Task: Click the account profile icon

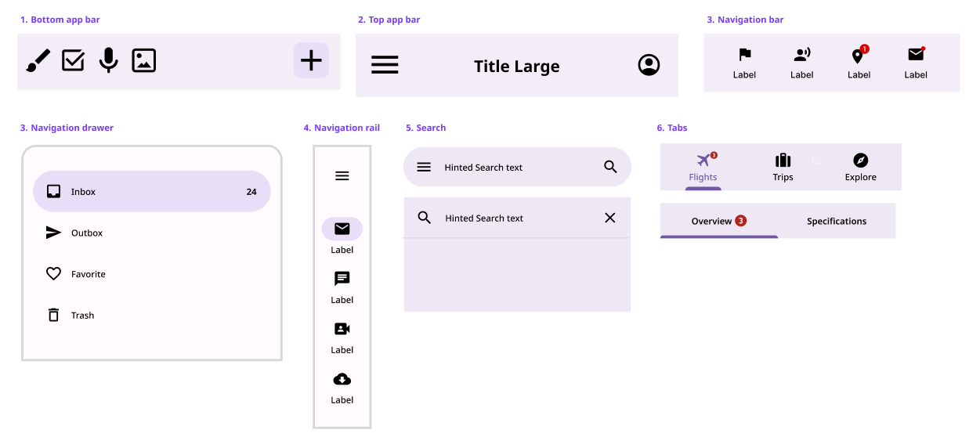Action: click(x=649, y=65)
